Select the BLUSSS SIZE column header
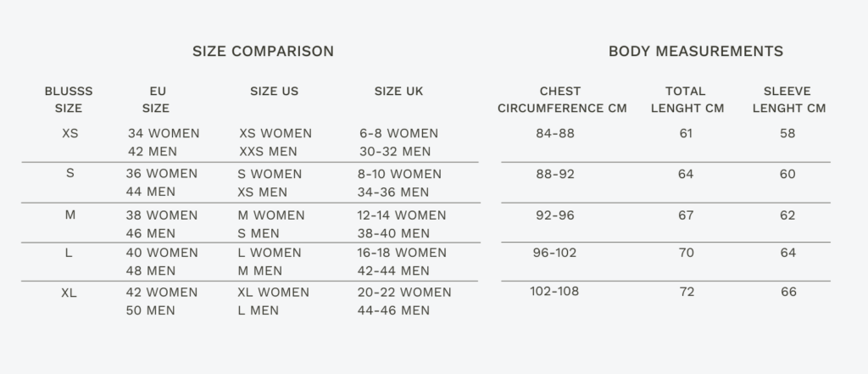The image size is (868, 374). tap(69, 99)
